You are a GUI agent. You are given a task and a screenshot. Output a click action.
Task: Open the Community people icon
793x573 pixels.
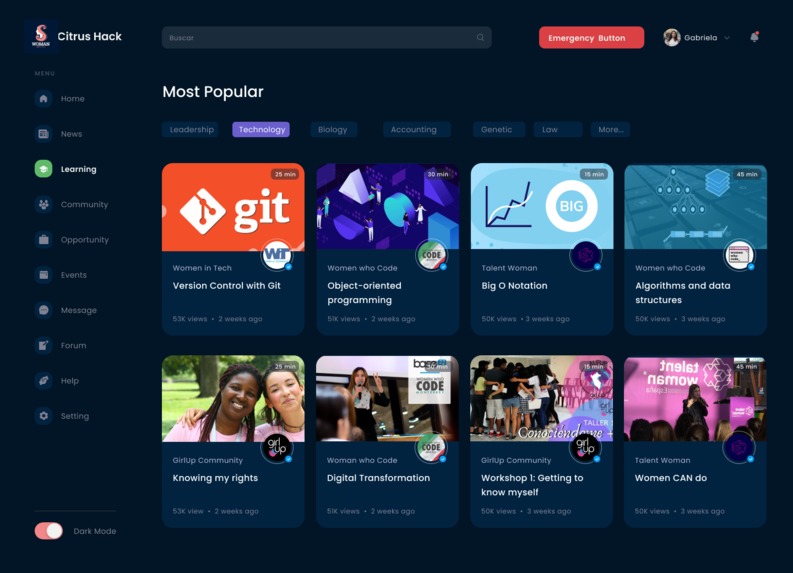pyautogui.click(x=43, y=204)
